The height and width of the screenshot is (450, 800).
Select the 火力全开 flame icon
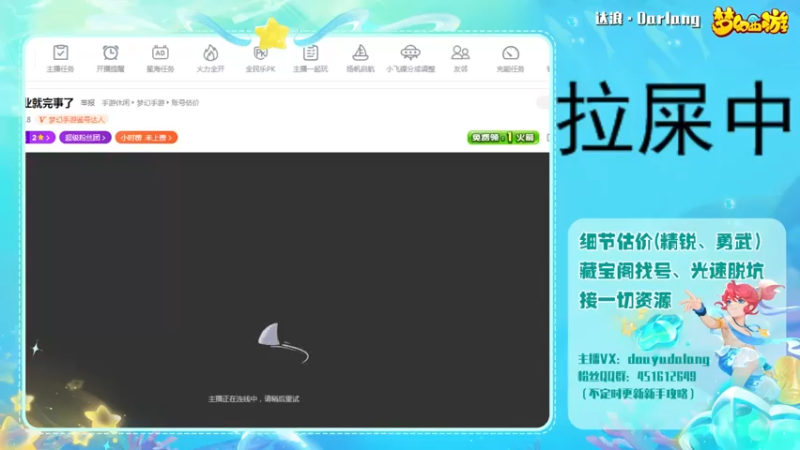210,53
